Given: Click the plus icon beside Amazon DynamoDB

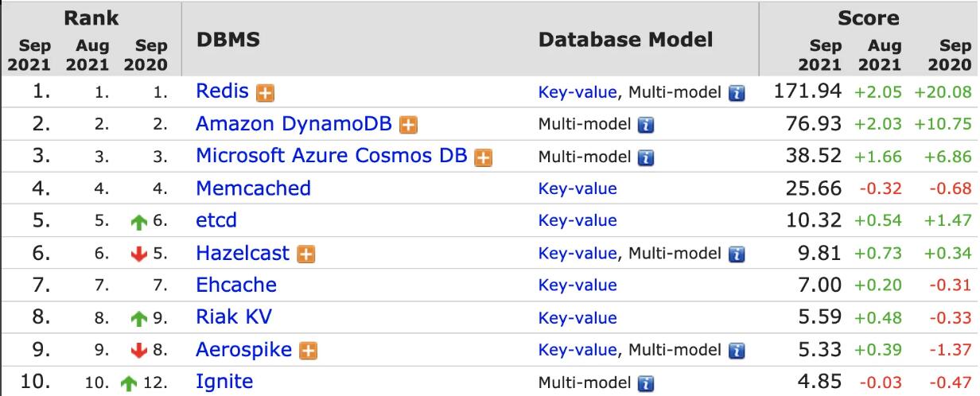Looking at the screenshot, I should pyautogui.click(x=409, y=125).
